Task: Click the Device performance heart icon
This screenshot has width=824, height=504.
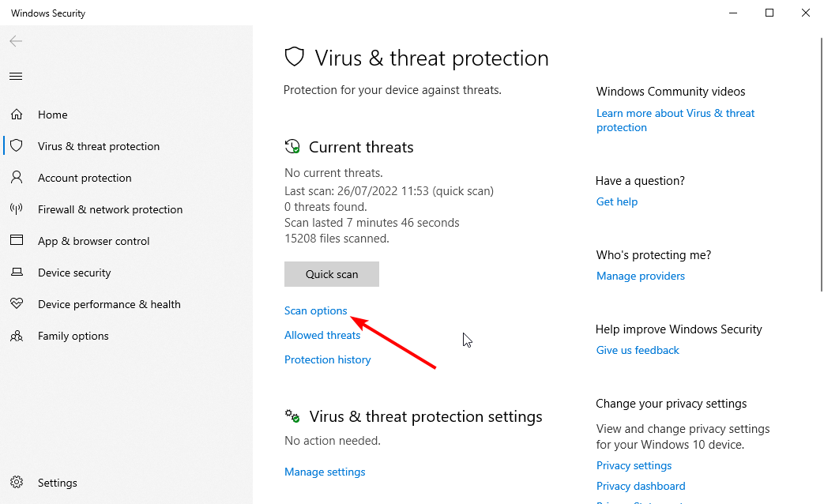Action: pos(17,304)
